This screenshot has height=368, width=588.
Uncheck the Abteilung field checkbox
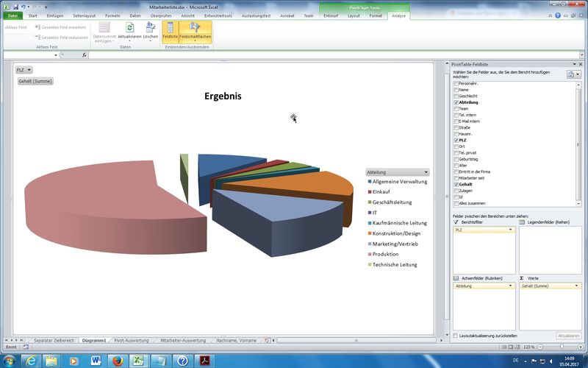point(456,102)
